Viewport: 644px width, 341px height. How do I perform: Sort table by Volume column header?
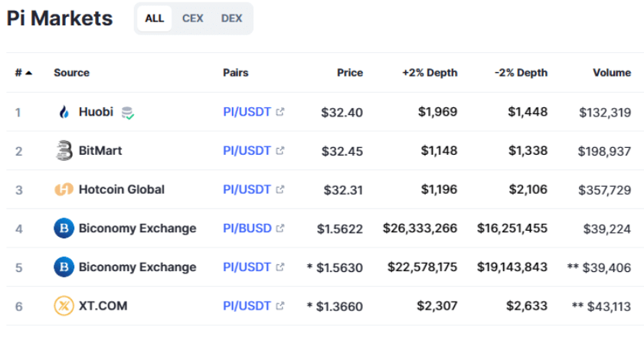pos(611,73)
